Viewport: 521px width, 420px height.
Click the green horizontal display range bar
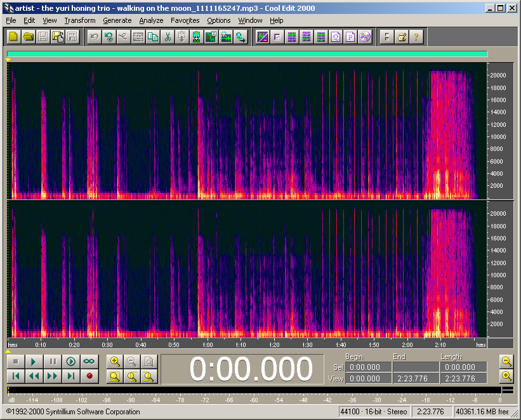pos(247,54)
